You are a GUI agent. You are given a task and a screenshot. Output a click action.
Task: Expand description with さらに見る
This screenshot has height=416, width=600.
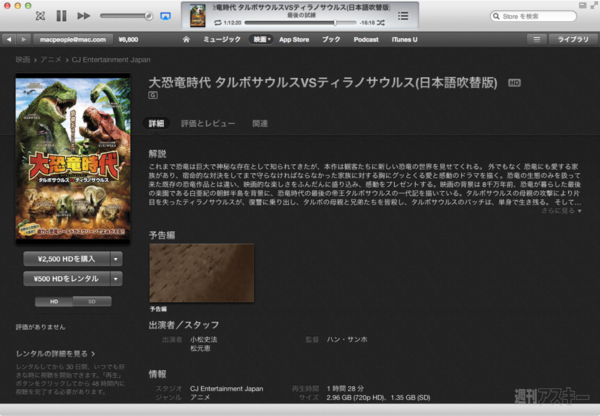pos(561,211)
